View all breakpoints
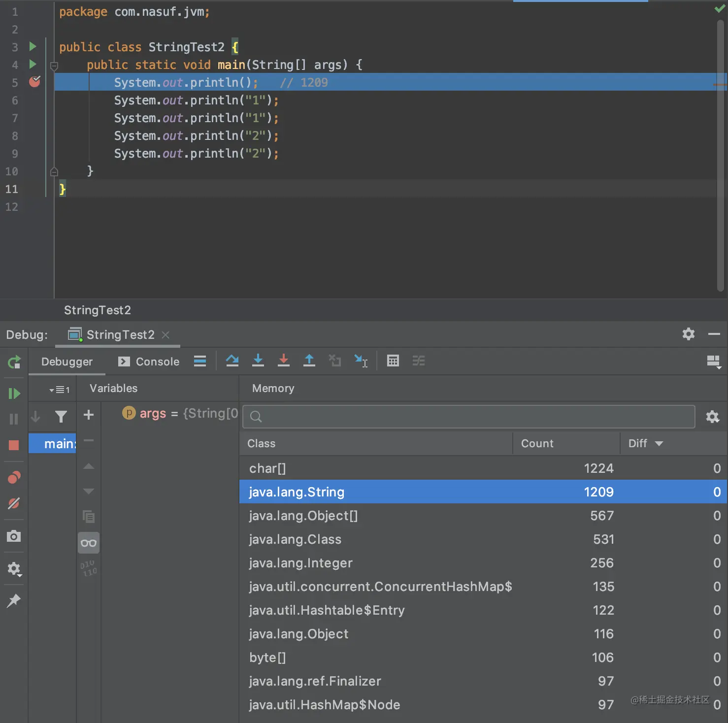The image size is (728, 723). tap(14, 477)
